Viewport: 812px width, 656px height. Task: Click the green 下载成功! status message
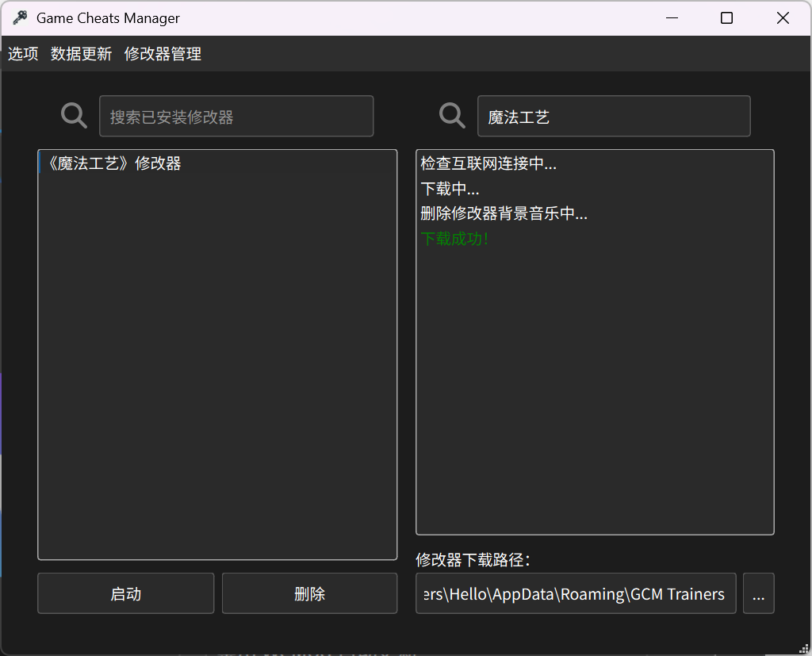point(454,237)
